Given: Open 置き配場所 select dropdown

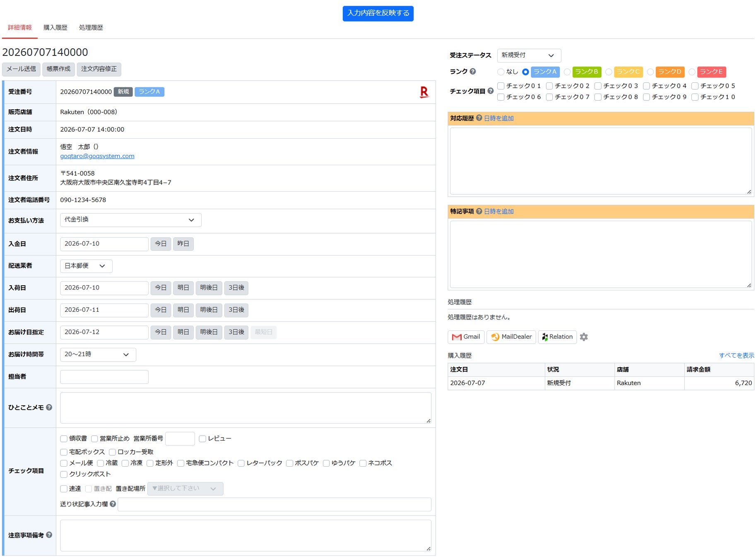Looking at the screenshot, I should point(185,489).
